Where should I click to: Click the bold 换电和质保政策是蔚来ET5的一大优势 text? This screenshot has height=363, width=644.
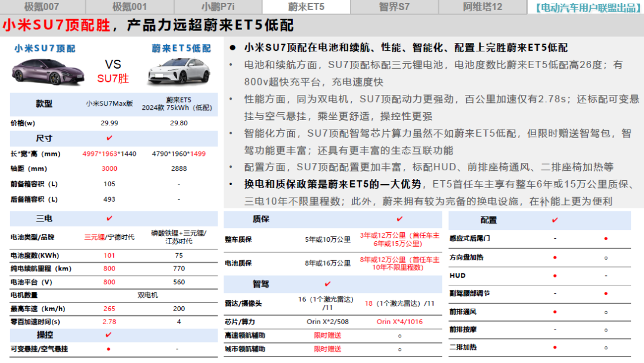pyautogui.click(x=333, y=184)
